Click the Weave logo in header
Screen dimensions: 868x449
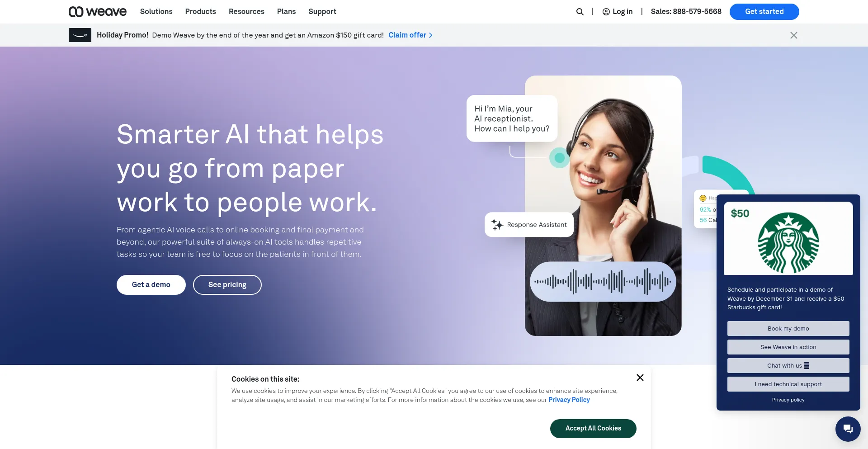point(98,12)
